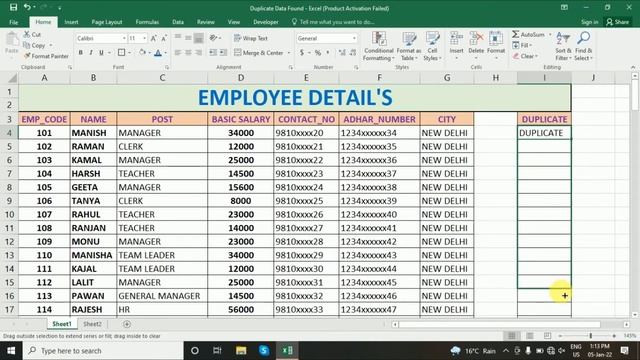Image resolution: width=640 pixels, height=360 pixels.
Task: Click the font color red A swatch
Action: pos(158,53)
